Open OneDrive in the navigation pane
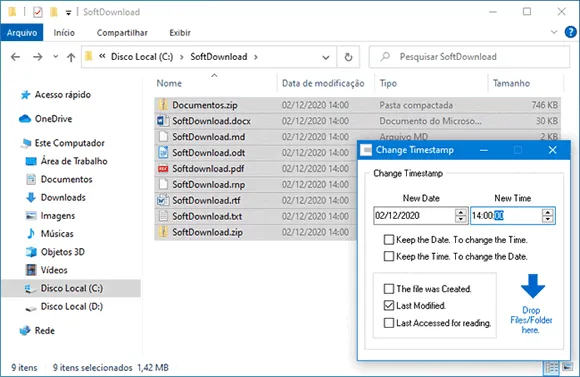Screen dimensions: 580x377 pyautogui.click(x=53, y=119)
